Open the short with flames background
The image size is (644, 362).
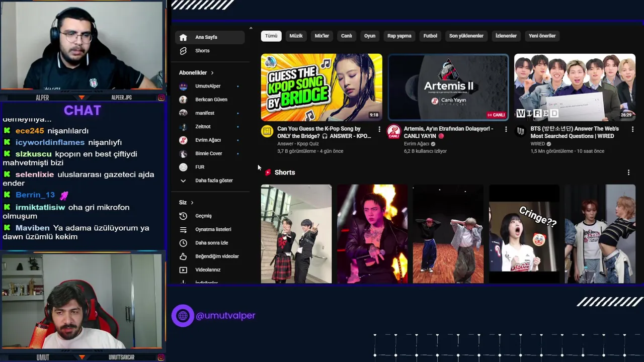[372, 234]
